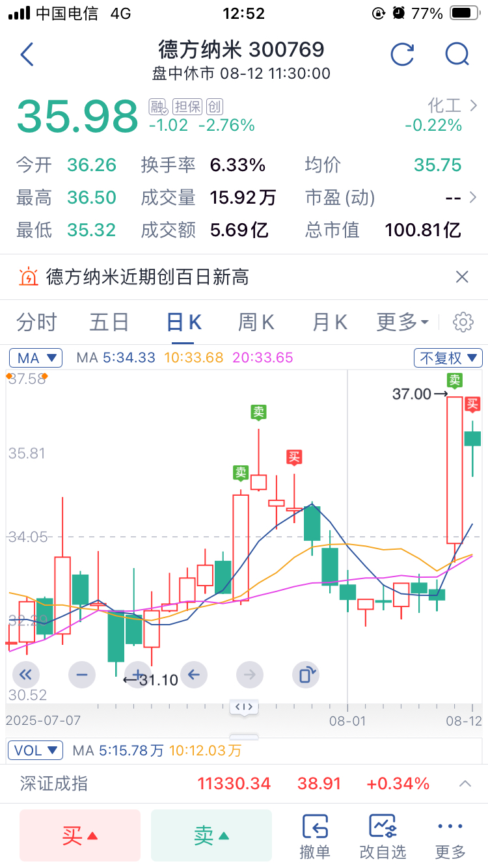Refresh the stock quote data
The width and height of the screenshot is (488, 868).
(402, 55)
